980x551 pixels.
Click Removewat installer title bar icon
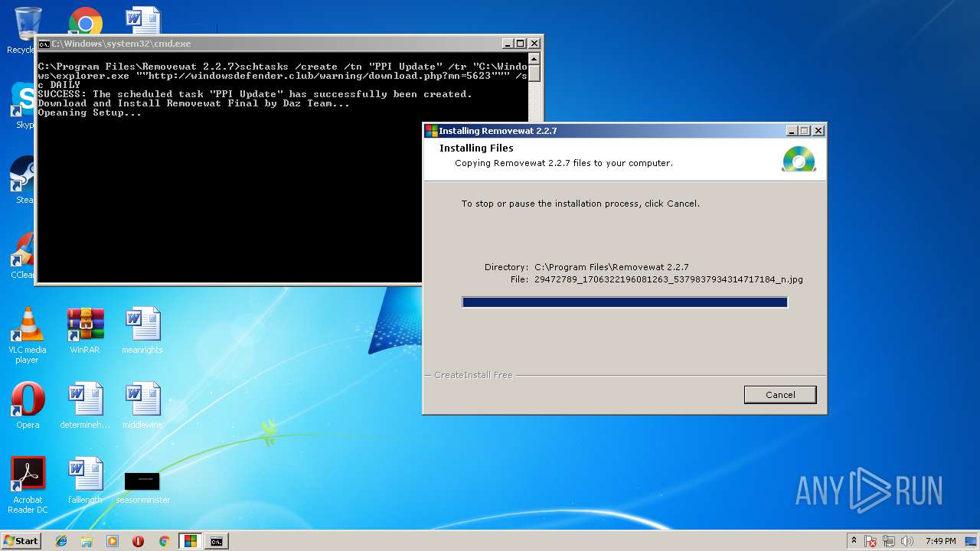[x=432, y=131]
